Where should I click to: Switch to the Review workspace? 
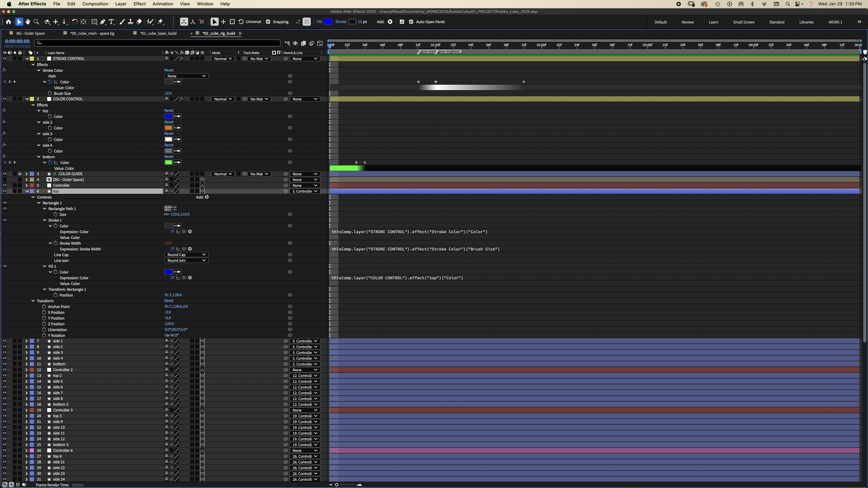click(687, 22)
